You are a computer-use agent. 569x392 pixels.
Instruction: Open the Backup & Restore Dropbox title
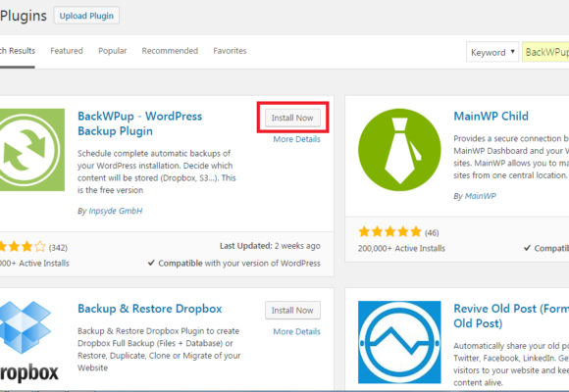pyautogui.click(x=150, y=309)
